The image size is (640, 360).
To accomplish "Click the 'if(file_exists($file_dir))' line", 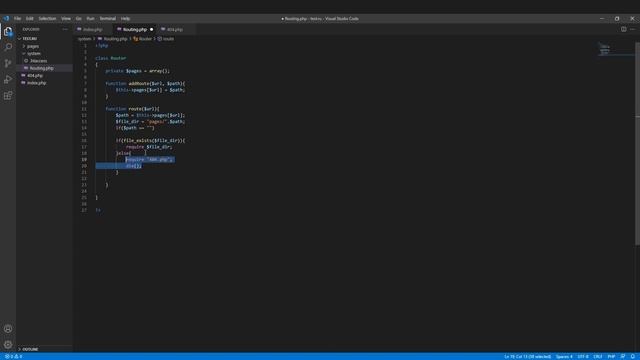I will point(150,140).
